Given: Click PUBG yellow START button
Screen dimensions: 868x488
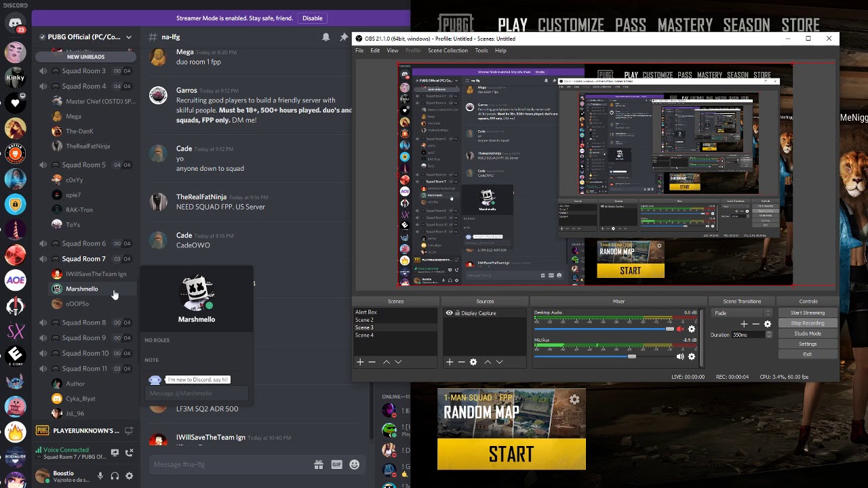Looking at the screenshot, I should [x=511, y=454].
